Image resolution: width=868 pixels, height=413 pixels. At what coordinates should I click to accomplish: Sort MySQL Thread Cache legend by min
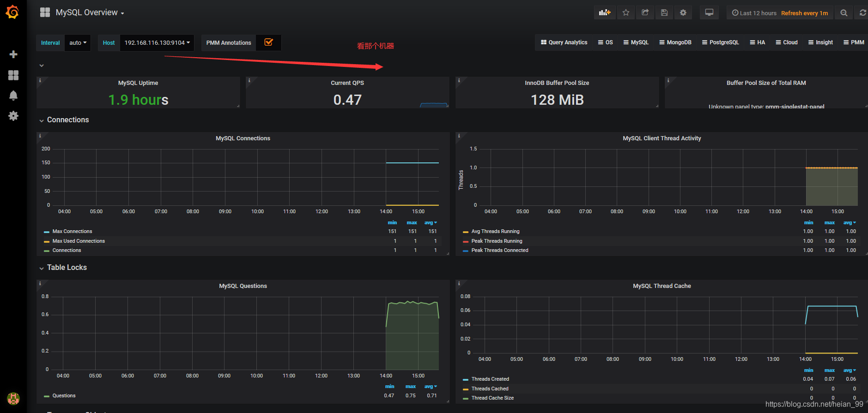(808, 370)
